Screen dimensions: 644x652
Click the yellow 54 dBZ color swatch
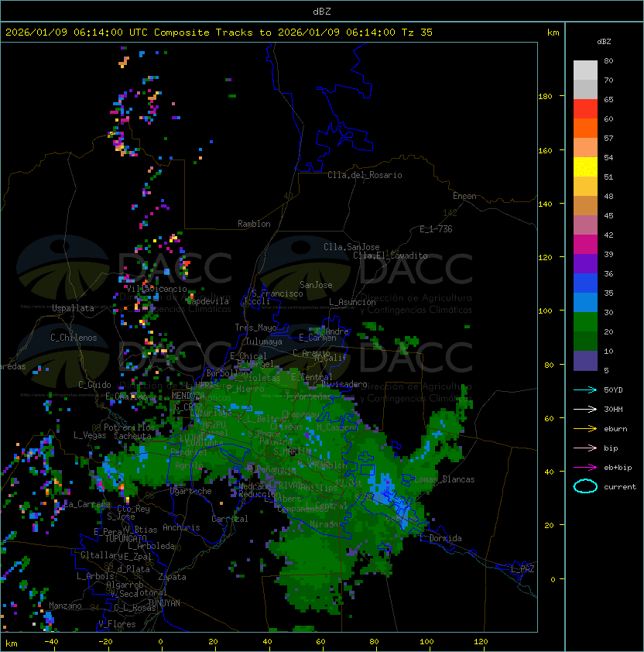pos(585,166)
